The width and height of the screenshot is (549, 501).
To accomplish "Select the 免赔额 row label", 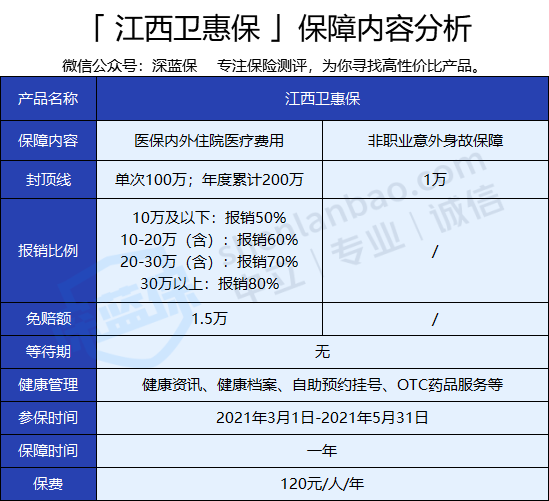I will point(48,319).
